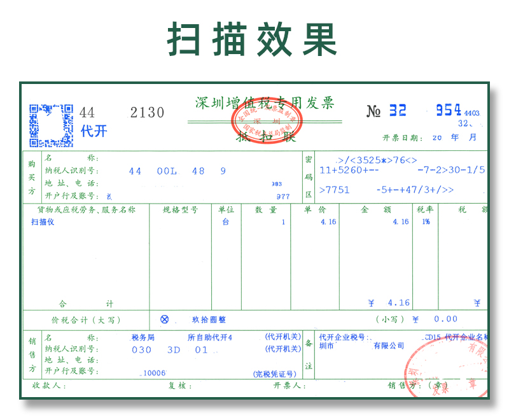
Task: Click the buyer's 纳税人识别号 label
Action: pyautogui.click(x=72, y=171)
